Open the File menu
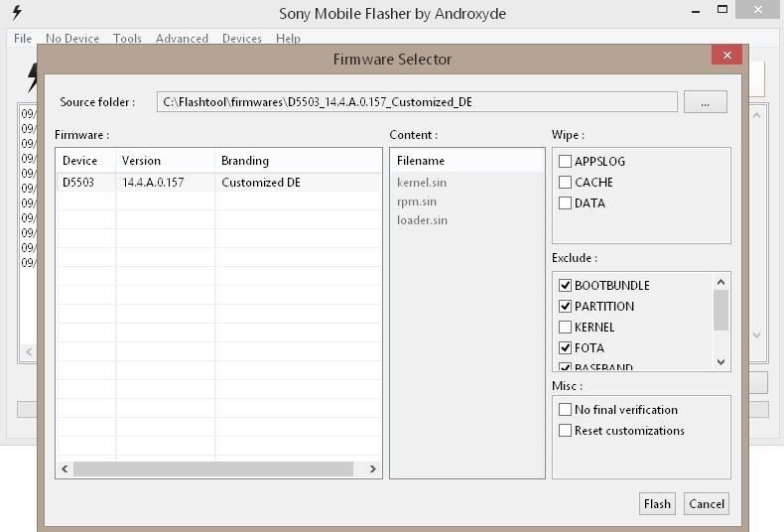The image size is (784, 532). (x=23, y=38)
